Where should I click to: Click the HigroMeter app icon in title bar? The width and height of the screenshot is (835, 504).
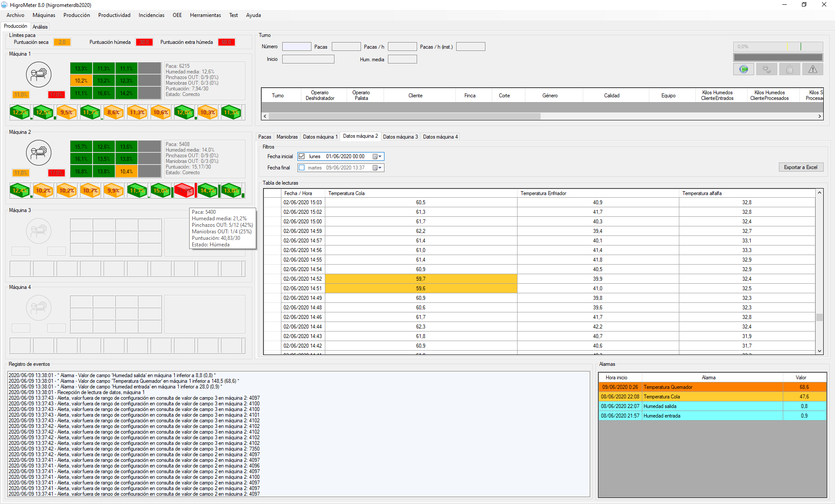coord(4,5)
